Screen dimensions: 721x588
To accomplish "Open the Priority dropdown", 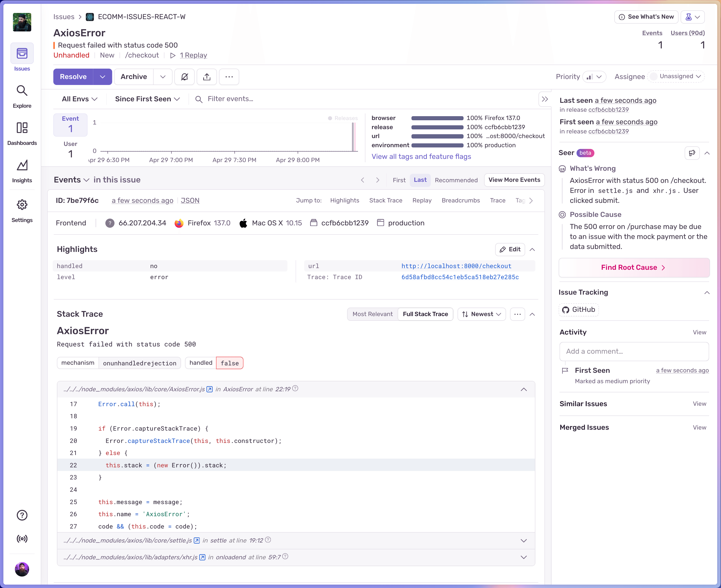I will tap(594, 77).
